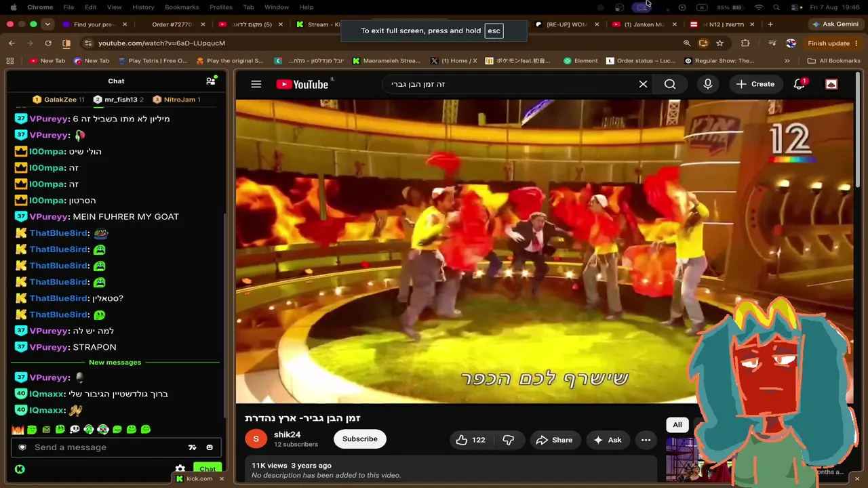This screenshot has width=868, height=488.
Task: Open the All Bookmarks folder
Action: pyautogui.click(x=833, y=61)
